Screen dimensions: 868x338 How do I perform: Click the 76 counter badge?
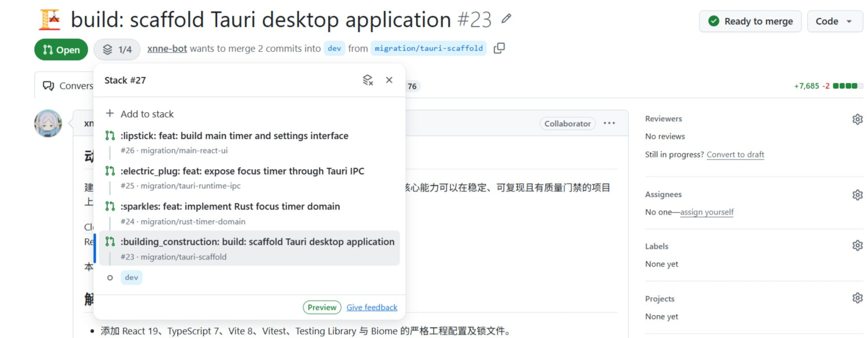click(x=412, y=86)
